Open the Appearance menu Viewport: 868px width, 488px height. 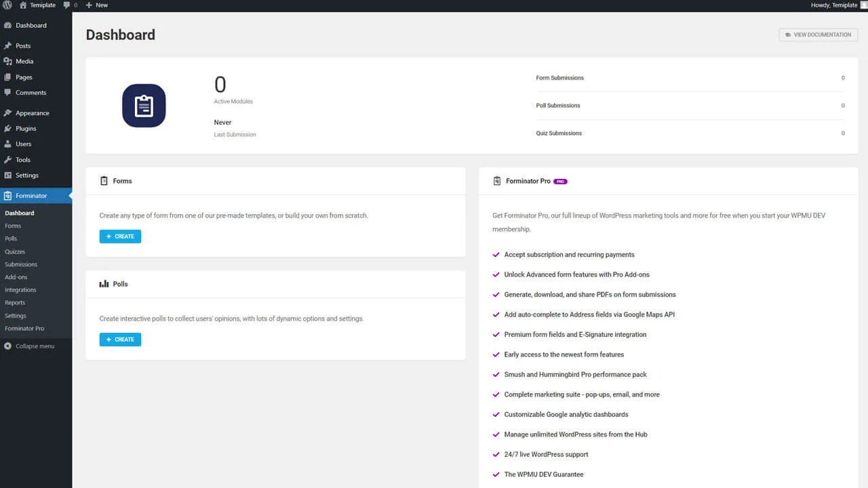coord(36,113)
